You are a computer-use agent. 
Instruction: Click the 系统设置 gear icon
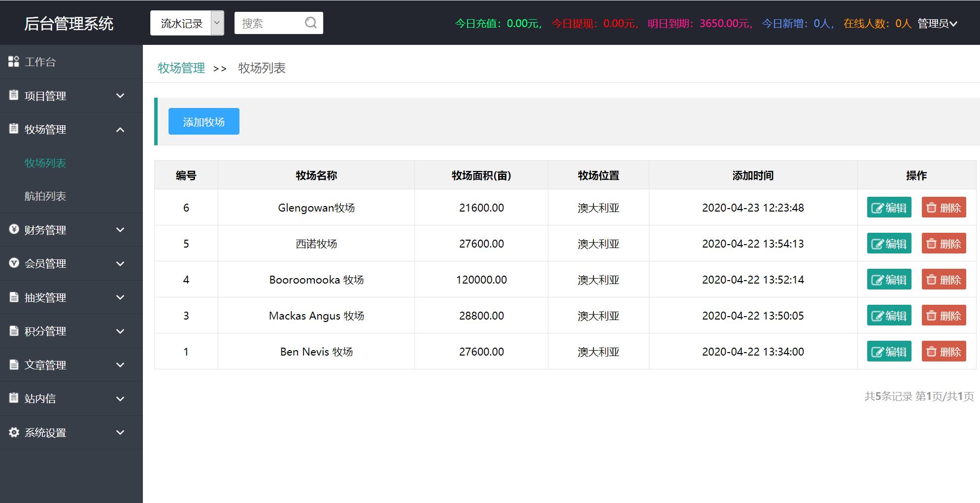pos(13,432)
